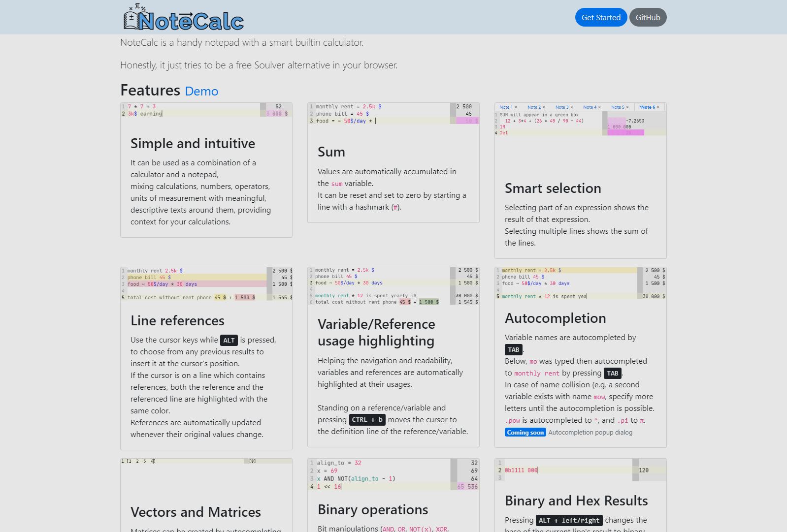Click the Coming soon badge

point(525,433)
